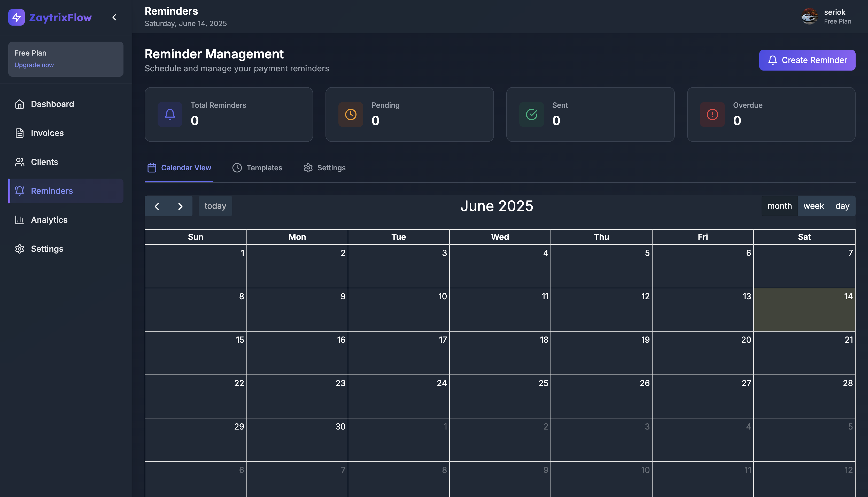868x497 pixels.
Task: Open Analytics via its bar chart icon
Action: [x=19, y=220]
